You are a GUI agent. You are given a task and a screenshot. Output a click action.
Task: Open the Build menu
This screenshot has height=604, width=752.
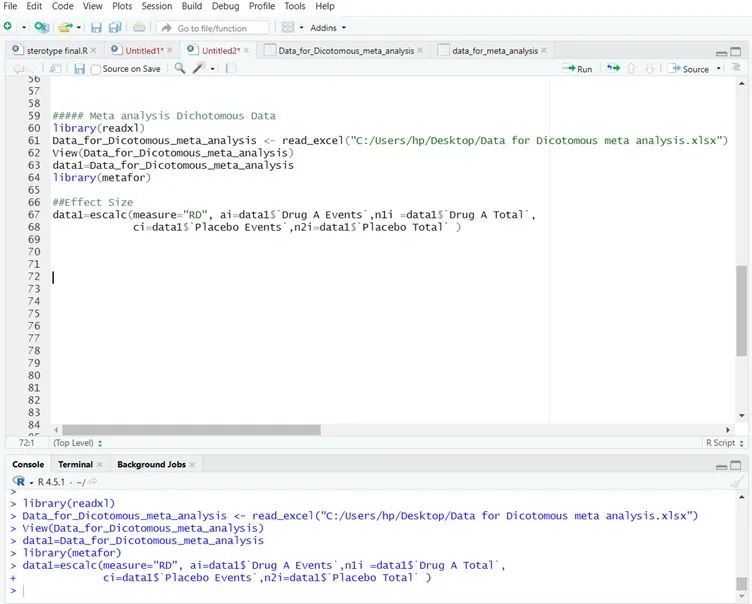coord(192,6)
